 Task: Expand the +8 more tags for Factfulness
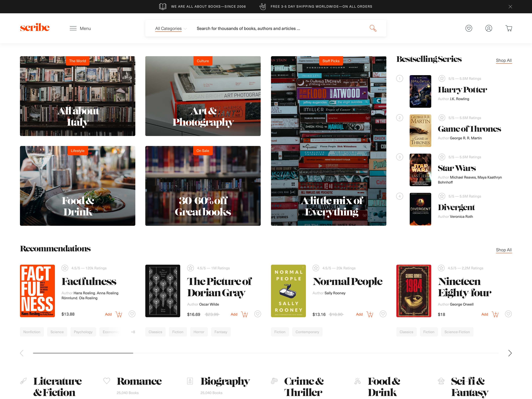(x=133, y=332)
